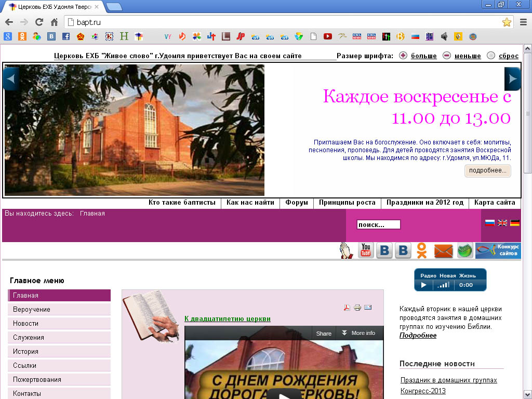The image size is (532, 399).
Task: Open the YouTube channel icon
Action: 366,250
